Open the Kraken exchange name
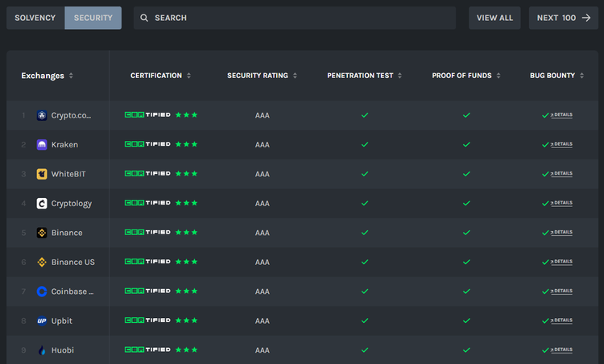The width and height of the screenshot is (604, 364). coord(64,144)
